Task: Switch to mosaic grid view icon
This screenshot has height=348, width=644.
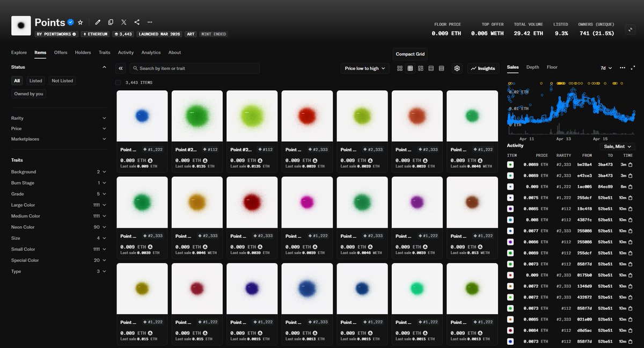Action: pyautogui.click(x=421, y=68)
